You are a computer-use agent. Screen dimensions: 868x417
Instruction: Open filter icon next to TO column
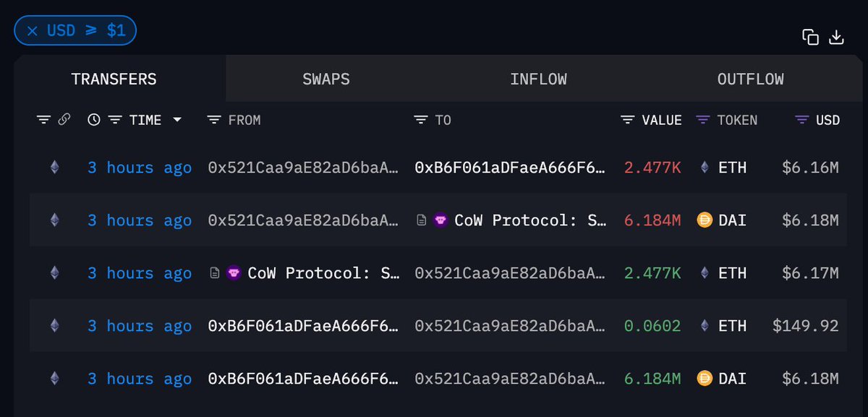[x=421, y=120]
